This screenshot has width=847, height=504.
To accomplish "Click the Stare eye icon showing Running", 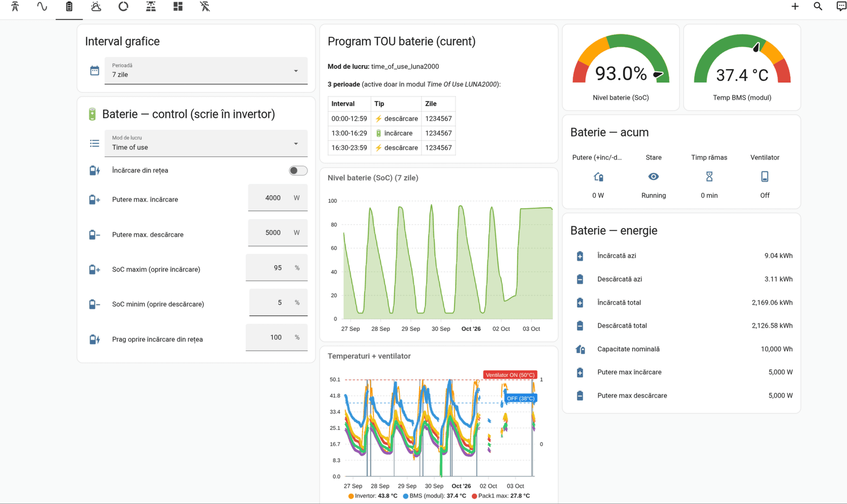I will pos(653,176).
